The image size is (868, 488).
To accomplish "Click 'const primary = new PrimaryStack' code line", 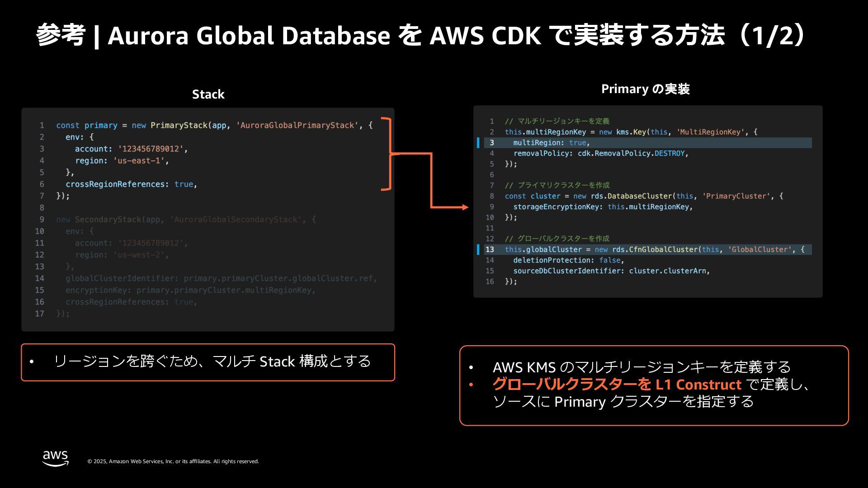I will [214, 125].
